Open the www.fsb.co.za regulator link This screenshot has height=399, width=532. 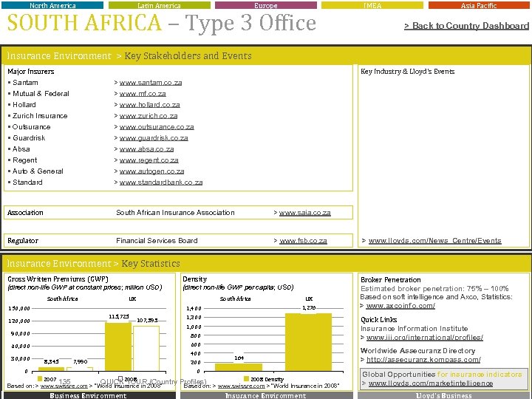click(303, 241)
